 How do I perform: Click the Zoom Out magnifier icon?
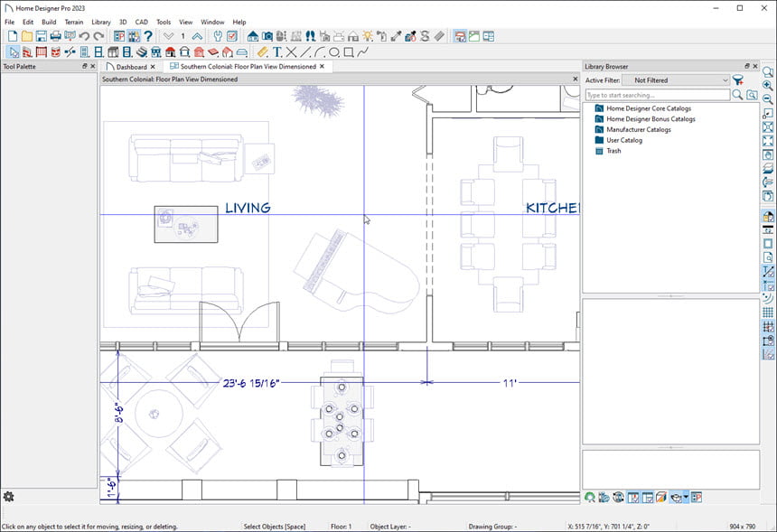click(x=768, y=99)
